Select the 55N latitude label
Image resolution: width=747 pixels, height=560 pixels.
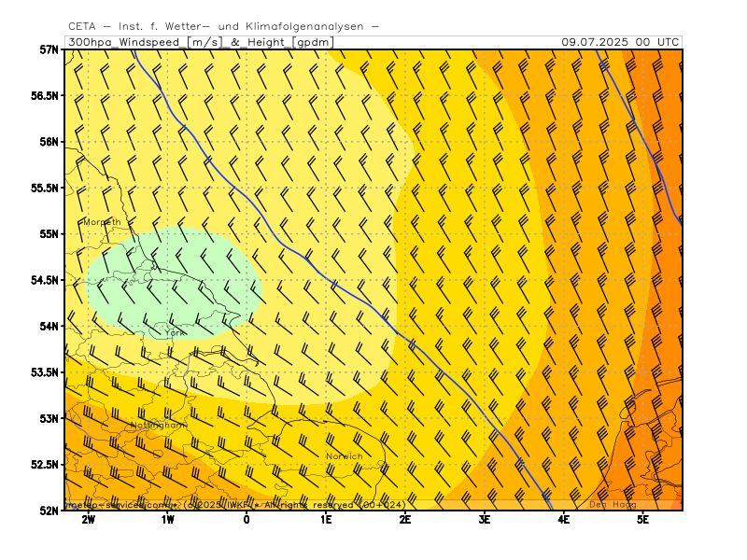pos(49,234)
